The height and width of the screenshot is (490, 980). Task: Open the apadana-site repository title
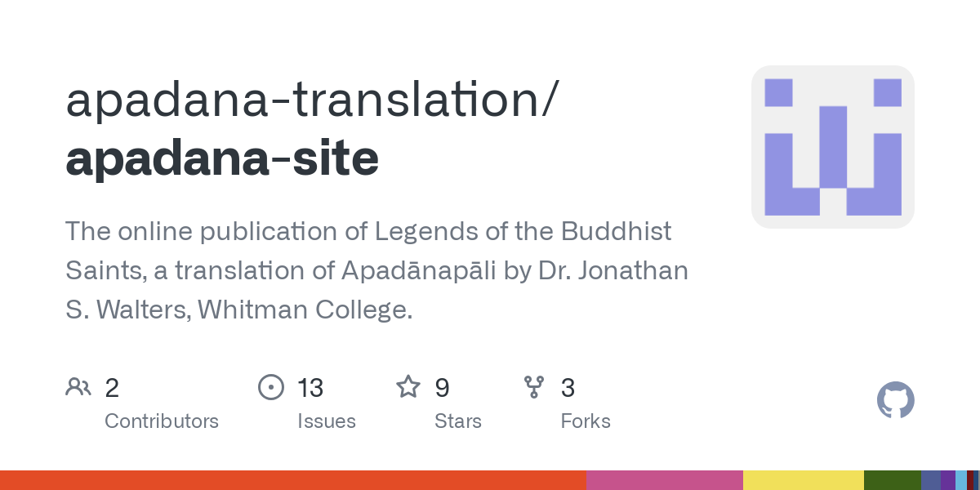point(222,158)
